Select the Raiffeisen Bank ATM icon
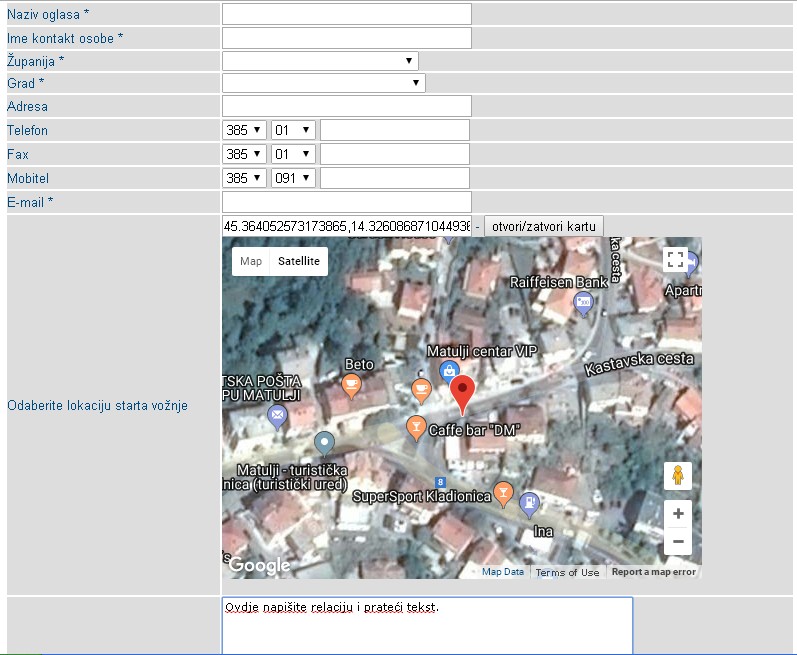797x655 pixels. click(x=583, y=304)
